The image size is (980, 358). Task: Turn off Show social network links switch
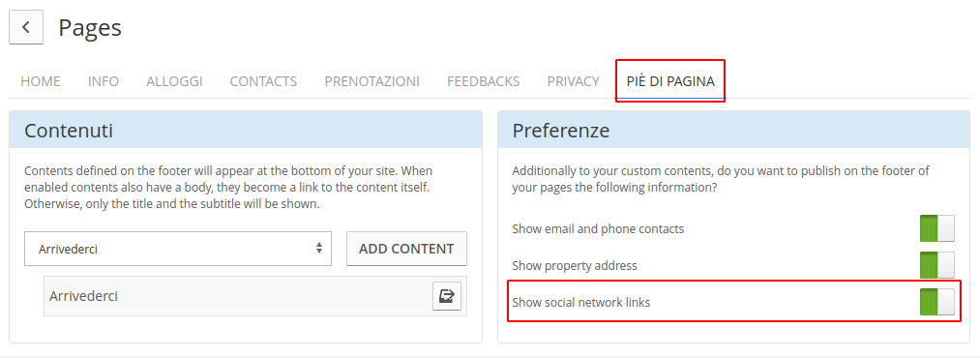tap(936, 303)
